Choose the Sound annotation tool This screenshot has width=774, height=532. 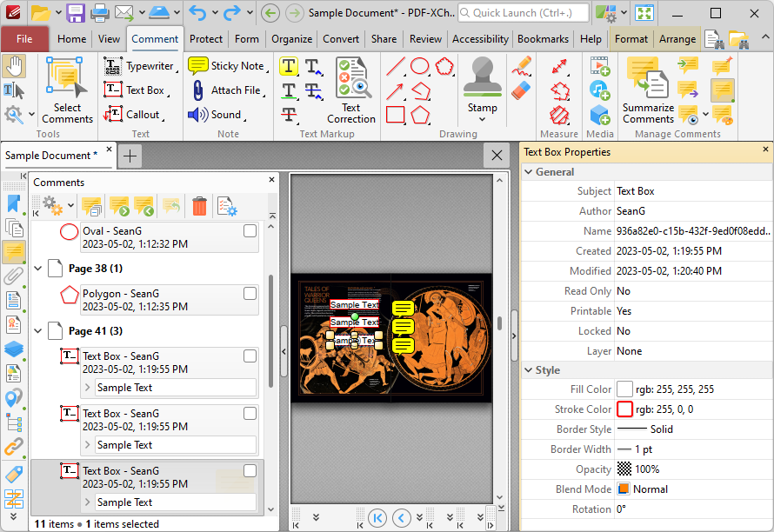217,115
